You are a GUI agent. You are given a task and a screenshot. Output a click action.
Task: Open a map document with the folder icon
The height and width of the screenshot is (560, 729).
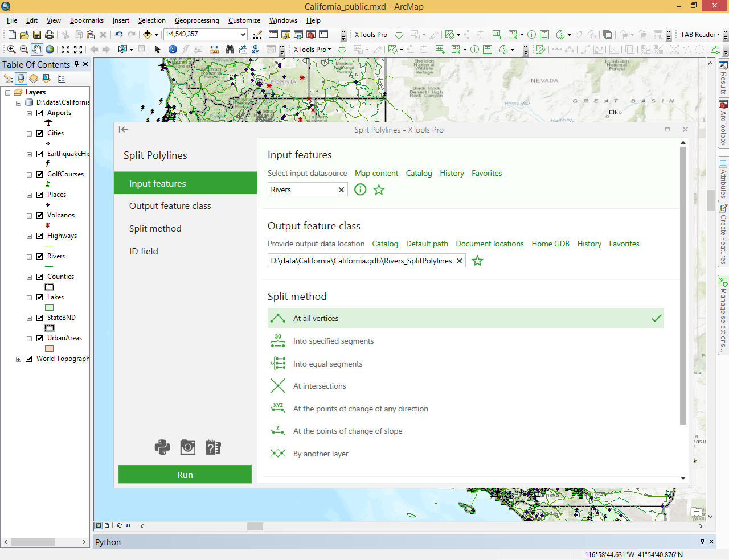tap(24, 35)
